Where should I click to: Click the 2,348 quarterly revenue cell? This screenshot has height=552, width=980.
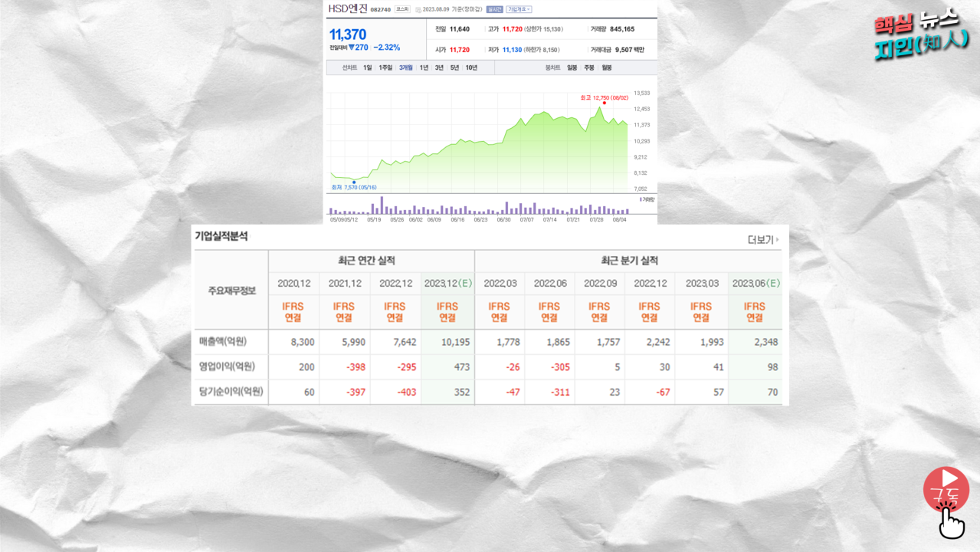coord(765,342)
